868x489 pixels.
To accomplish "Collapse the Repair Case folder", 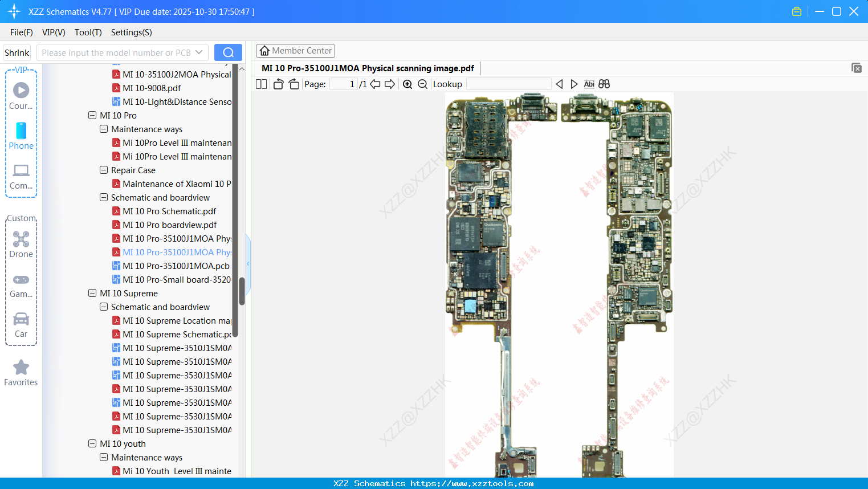I will [x=104, y=170].
